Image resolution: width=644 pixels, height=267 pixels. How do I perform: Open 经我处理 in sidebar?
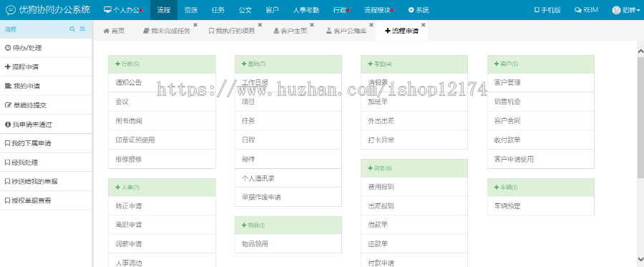(47, 162)
